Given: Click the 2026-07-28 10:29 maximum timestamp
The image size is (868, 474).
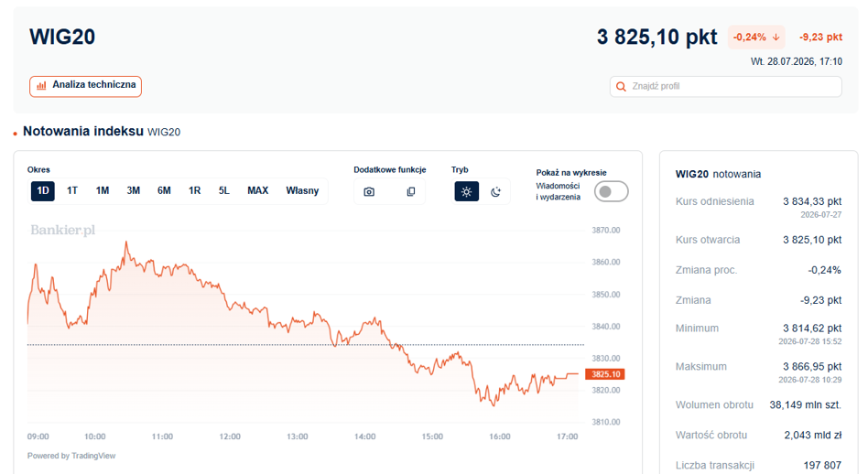Looking at the screenshot, I should pos(810,380).
